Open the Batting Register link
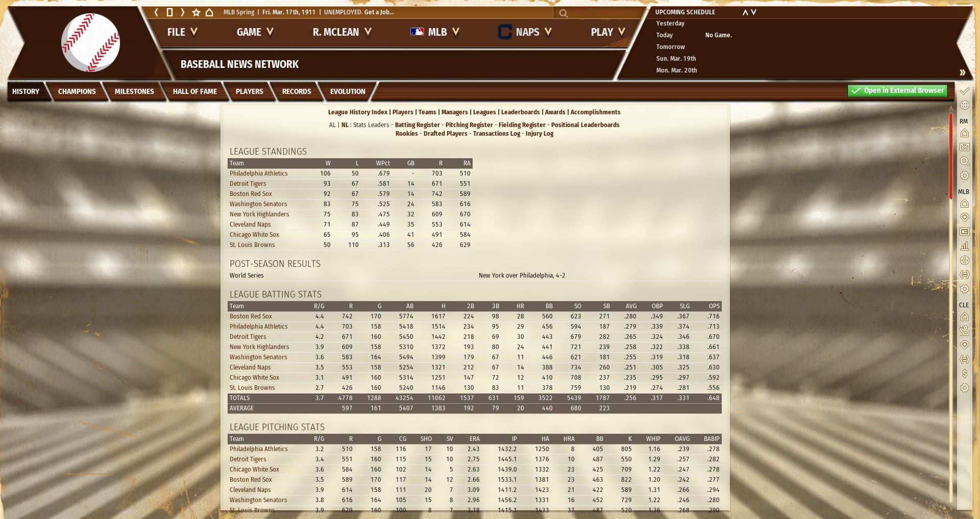 point(417,125)
